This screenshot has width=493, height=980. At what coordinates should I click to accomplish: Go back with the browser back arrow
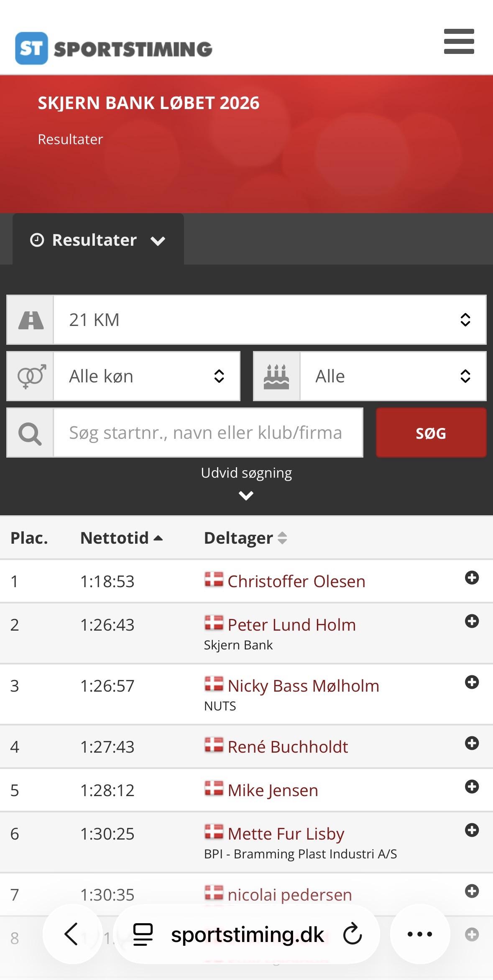click(72, 934)
